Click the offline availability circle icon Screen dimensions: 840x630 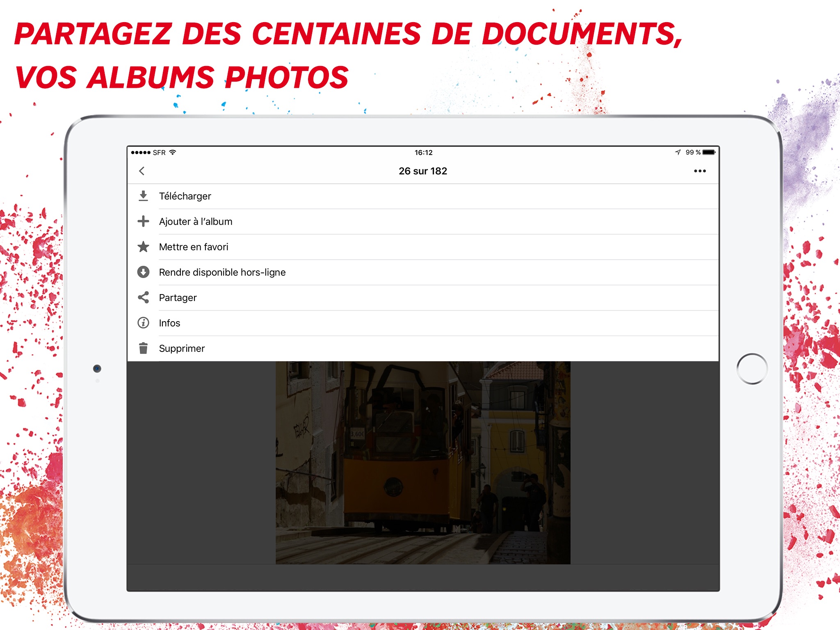click(x=143, y=272)
